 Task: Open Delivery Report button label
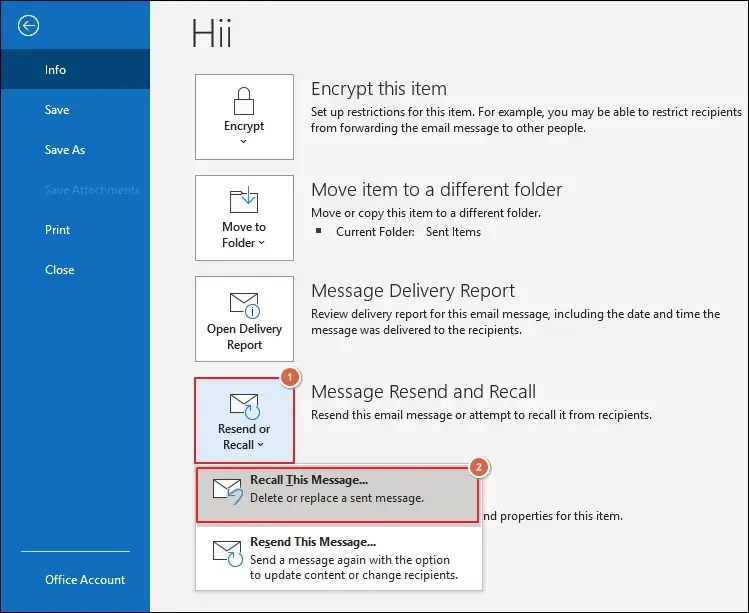coord(245,337)
